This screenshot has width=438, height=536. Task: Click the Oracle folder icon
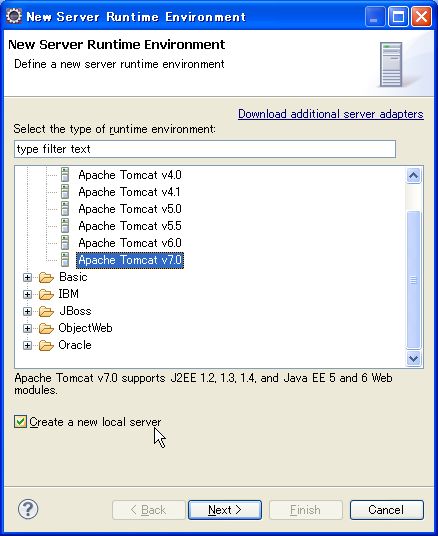click(x=46, y=346)
